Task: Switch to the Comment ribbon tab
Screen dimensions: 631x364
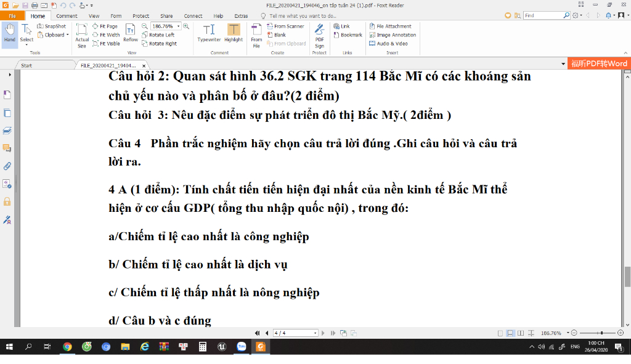Action: click(x=67, y=15)
